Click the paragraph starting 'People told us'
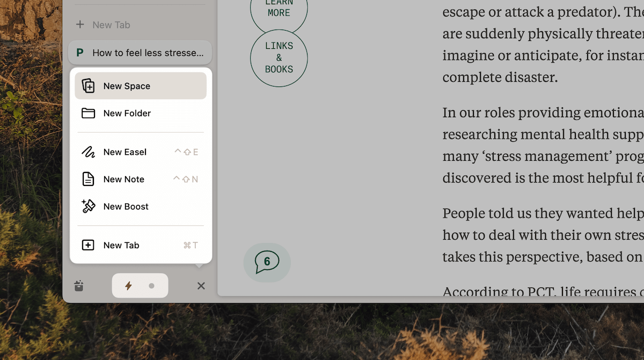The height and width of the screenshot is (360, 644). [542, 235]
